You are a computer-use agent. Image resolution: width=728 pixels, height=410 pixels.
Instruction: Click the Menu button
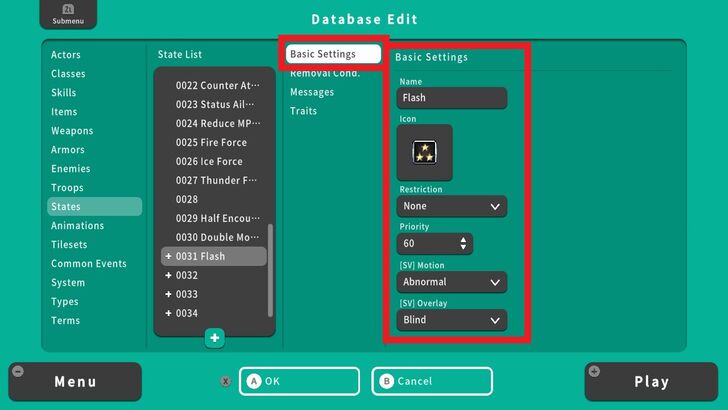[x=75, y=382]
